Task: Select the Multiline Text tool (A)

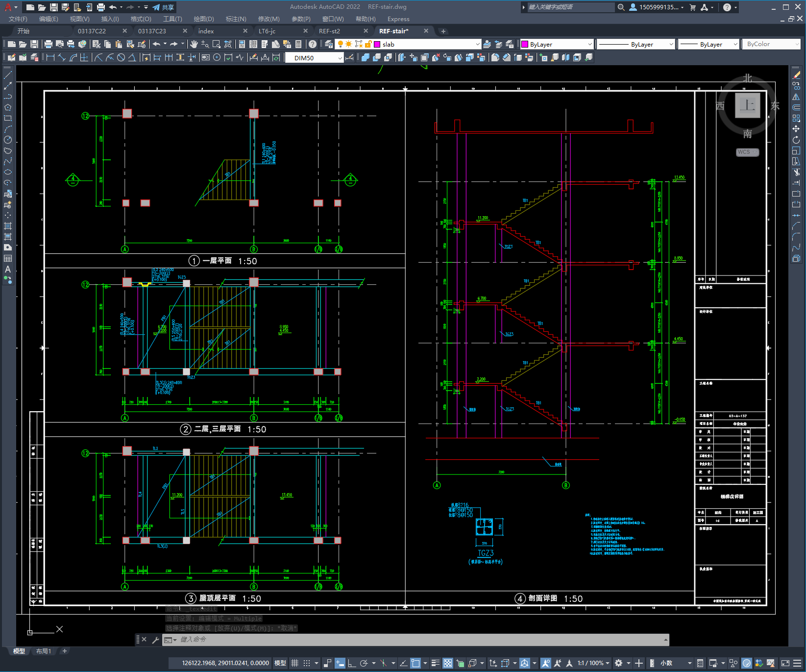Action: 8,269
